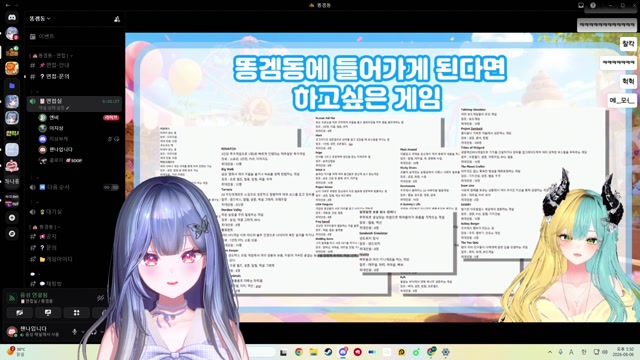Click the red live badge next to 연베
640x360 pixels.
[x=111, y=118]
